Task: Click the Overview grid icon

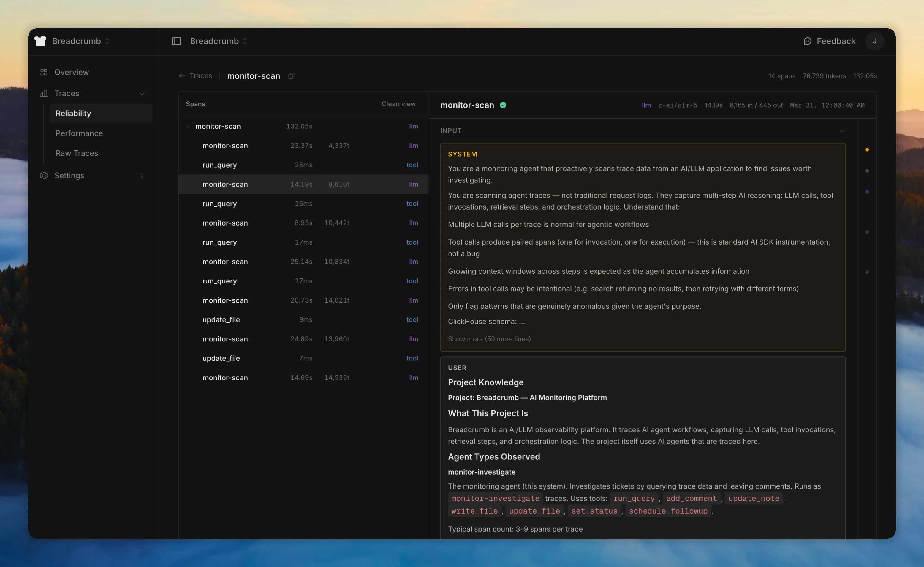Action: 44,72
